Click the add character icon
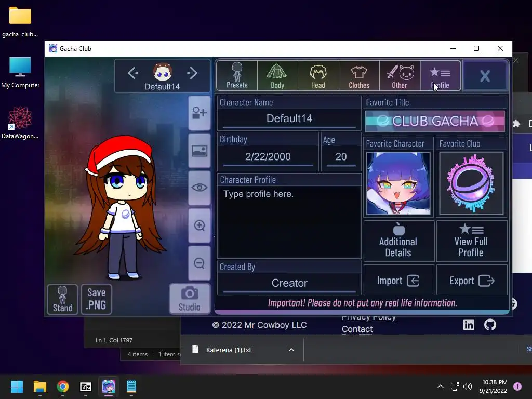 (x=199, y=113)
